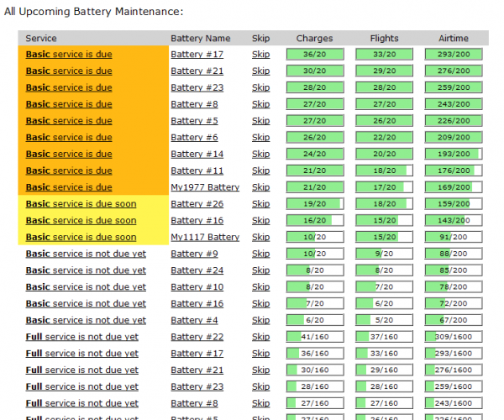Click the 'Skip' column header
This screenshot has width=504, height=420.
pyautogui.click(x=260, y=39)
